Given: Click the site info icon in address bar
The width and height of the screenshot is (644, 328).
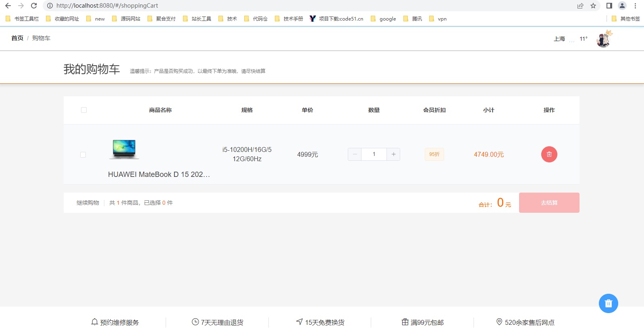Looking at the screenshot, I should coord(50,6).
